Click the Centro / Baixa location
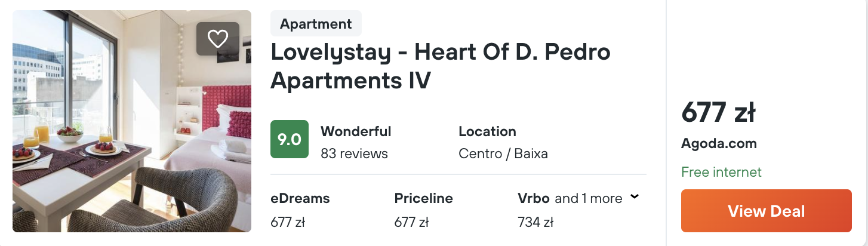868x246 pixels. [503, 153]
